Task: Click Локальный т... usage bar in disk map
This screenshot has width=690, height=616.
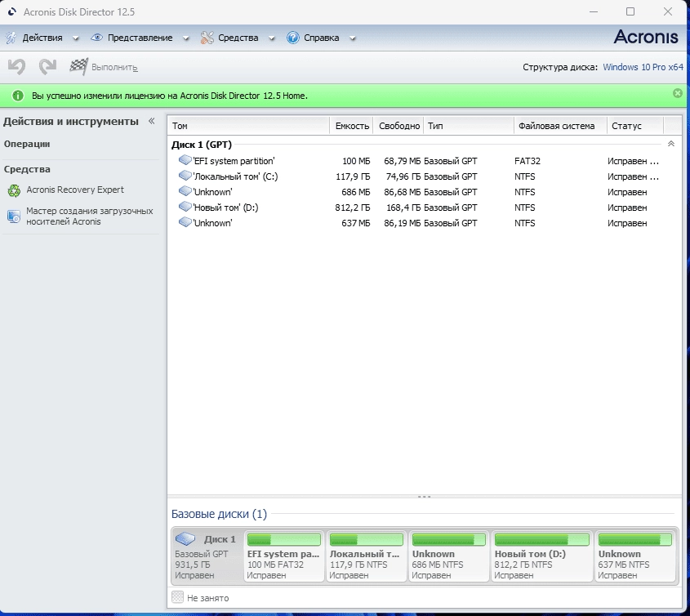Action: point(366,539)
